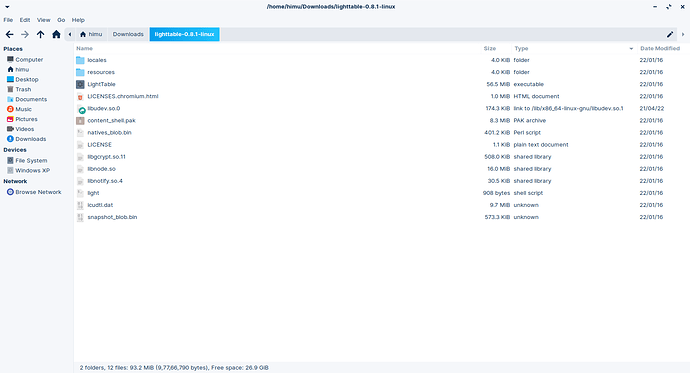Sort by Size column header
Image resolution: width=690 pixels, height=373 pixels.
490,48
